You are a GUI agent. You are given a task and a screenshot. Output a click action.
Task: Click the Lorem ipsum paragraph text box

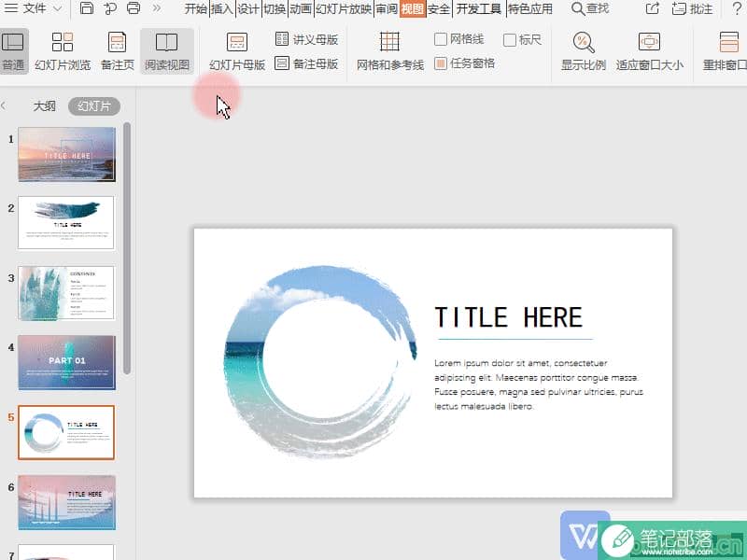click(539, 385)
